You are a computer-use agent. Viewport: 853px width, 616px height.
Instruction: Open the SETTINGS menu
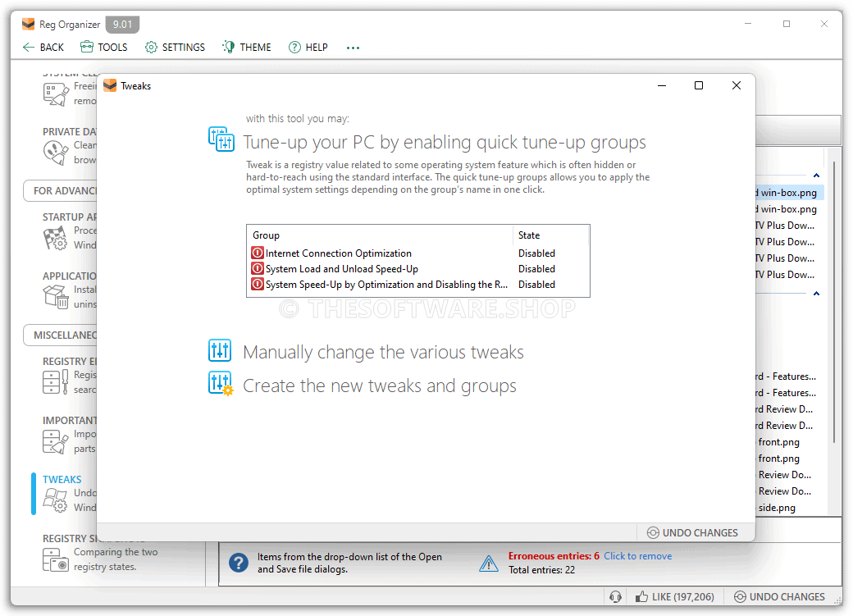tap(176, 48)
